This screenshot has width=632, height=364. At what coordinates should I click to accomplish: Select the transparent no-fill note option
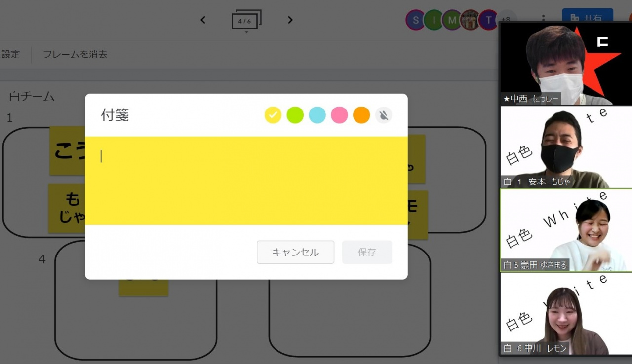(384, 115)
